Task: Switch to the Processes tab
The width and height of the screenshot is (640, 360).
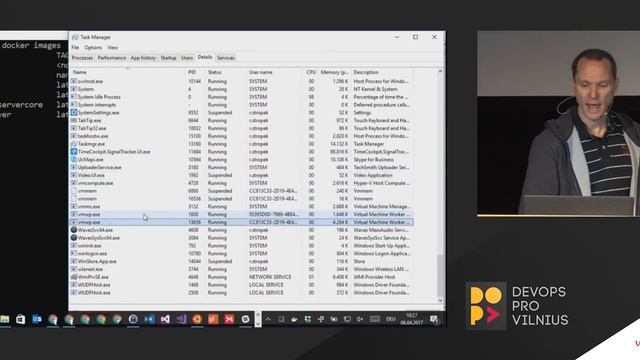Action: click(82, 58)
